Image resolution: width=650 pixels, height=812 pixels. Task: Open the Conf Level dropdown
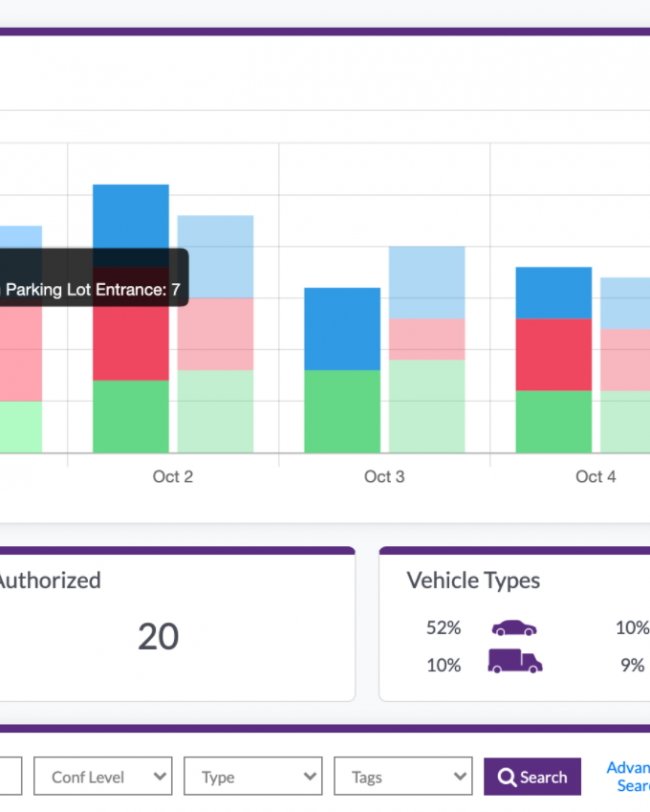[x=103, y=776]
